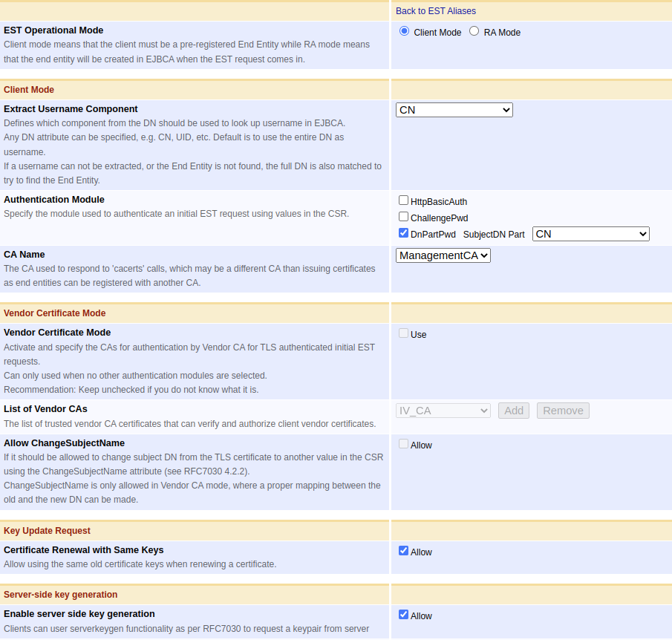Open the Extract Username Component dropdown
The width and height of the screenshot is (672, 640).
click(x=454, y=109)
